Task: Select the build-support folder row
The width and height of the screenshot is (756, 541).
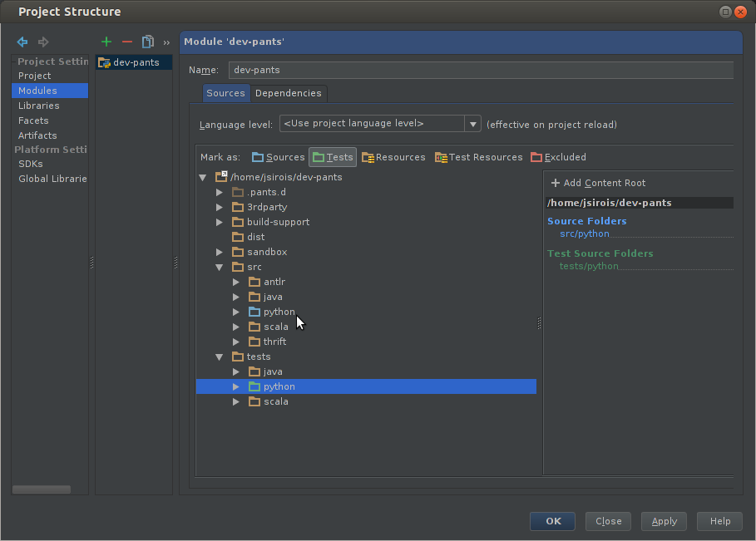Action: (367, 222)
